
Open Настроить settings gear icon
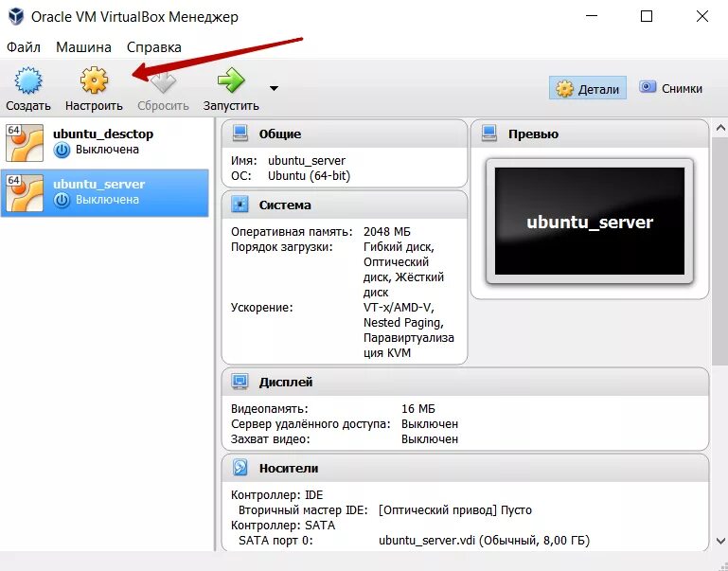click(94, 80)
